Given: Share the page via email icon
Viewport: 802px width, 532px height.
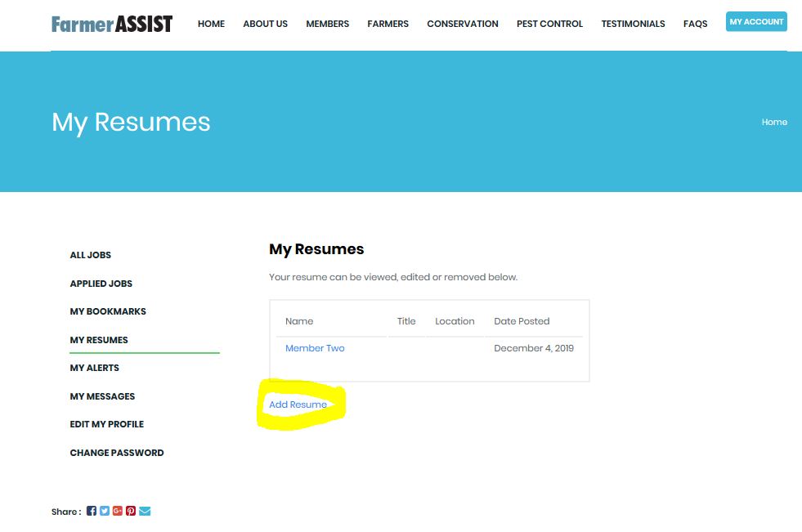Looking at the screenshot, I should (145, 512).
